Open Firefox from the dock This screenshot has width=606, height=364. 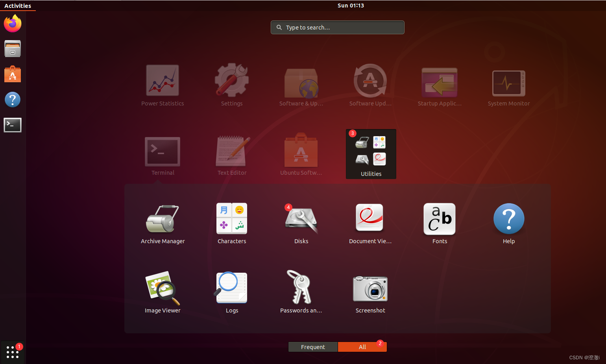[13, 24]
